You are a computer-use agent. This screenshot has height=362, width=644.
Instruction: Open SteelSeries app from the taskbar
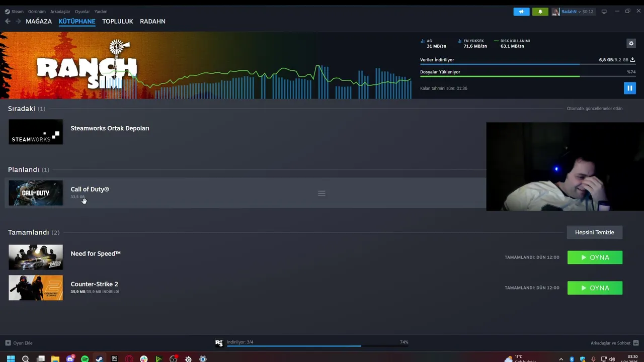coord(188,358)
